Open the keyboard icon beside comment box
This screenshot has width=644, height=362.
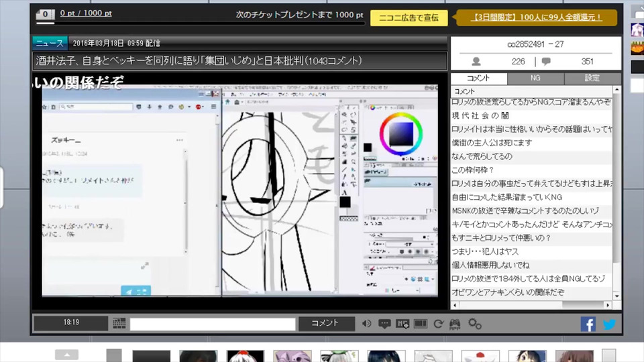[x=119, y=323]
